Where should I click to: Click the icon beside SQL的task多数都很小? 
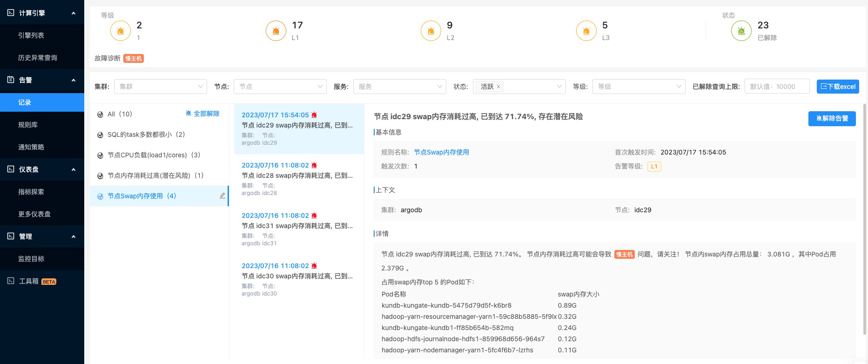100,135
